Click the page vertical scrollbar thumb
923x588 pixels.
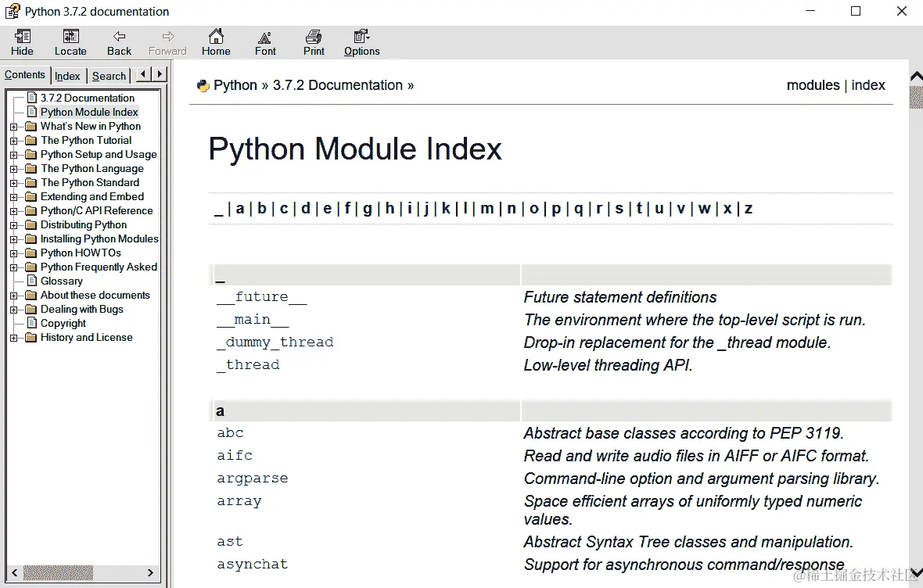click(916, 97)
